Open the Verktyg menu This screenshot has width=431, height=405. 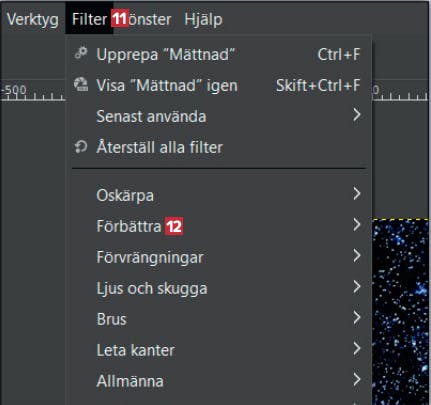pyautogui.click(x=33, y=19)
